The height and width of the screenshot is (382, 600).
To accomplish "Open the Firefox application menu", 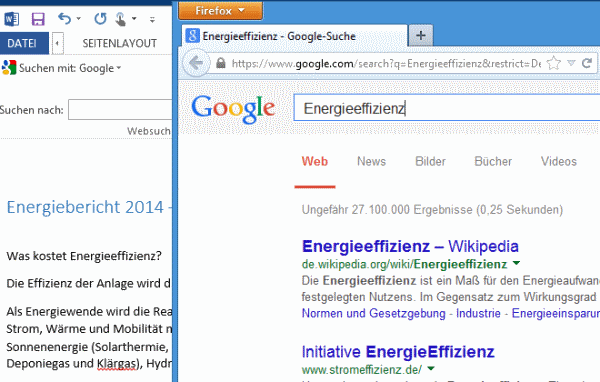I will [220, 10].
